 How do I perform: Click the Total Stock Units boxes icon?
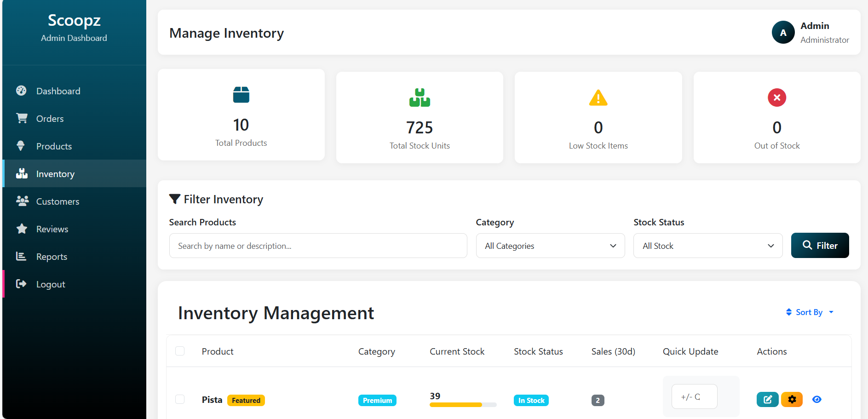(420, 98)
